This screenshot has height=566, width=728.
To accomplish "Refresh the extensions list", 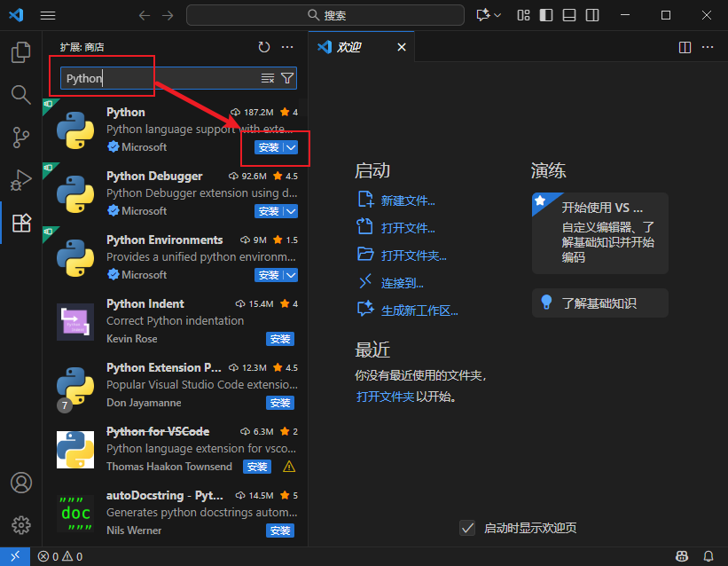I will [x=263, y=46].
